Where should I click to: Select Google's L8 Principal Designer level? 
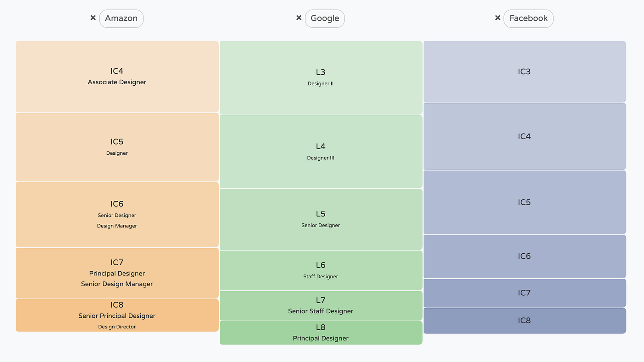click(x=321, y=333)
